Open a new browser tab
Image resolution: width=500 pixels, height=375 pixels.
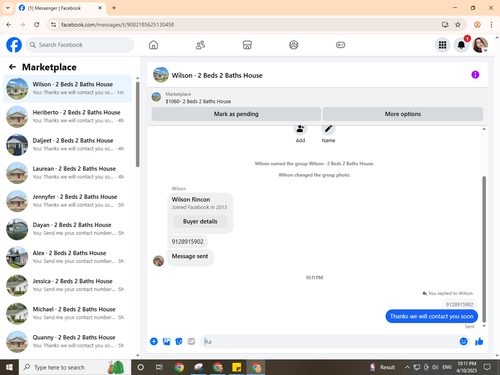pyautogui.click(x=114, y=8)
